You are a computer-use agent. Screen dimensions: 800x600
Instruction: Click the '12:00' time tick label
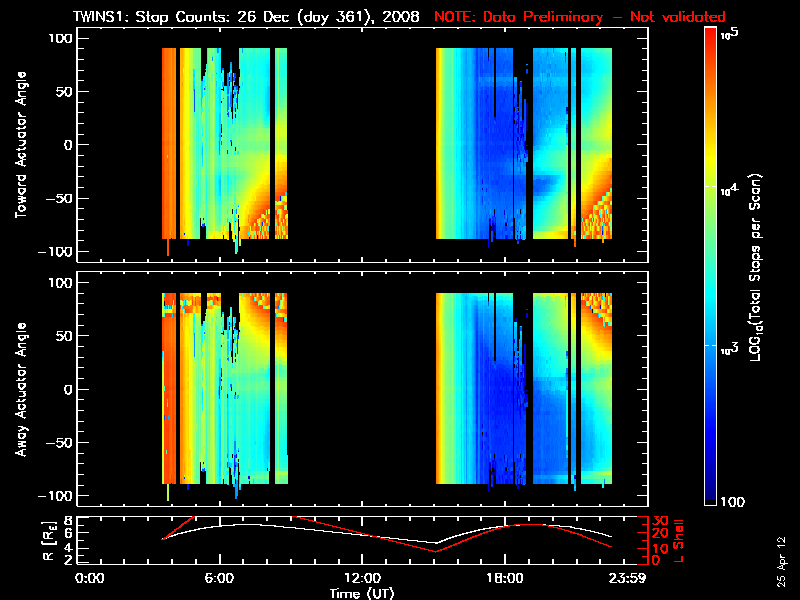tap(362, 579)
